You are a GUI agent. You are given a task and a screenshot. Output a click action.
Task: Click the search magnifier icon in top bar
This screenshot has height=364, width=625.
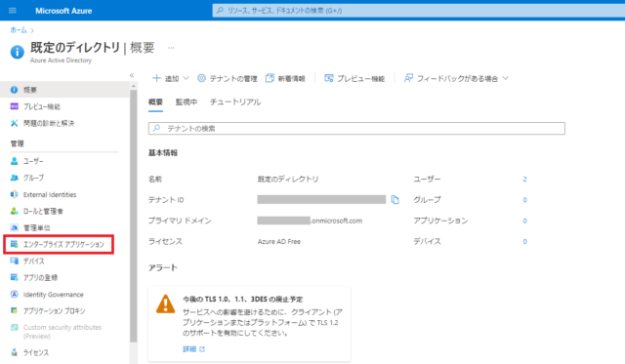220,11
